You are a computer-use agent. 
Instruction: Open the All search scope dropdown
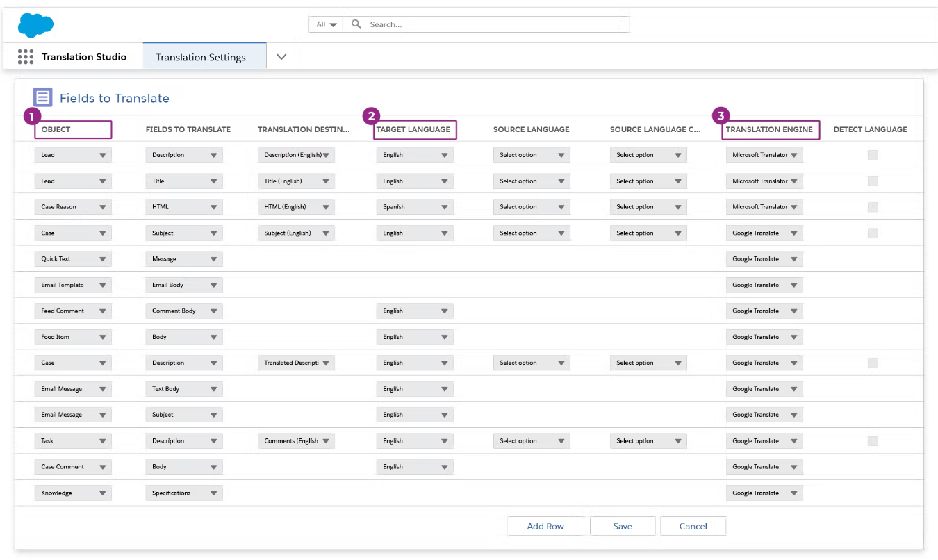[x=326, y=24]
